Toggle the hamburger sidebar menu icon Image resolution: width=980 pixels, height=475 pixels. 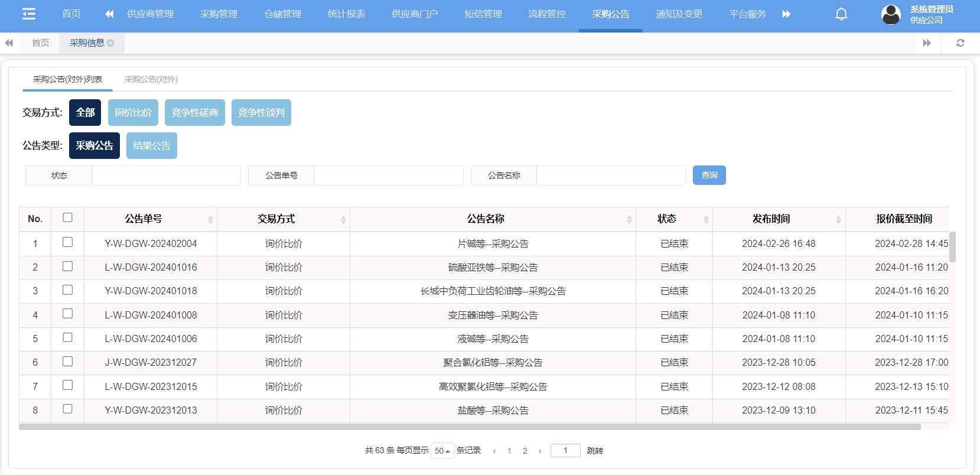(28, 14)
